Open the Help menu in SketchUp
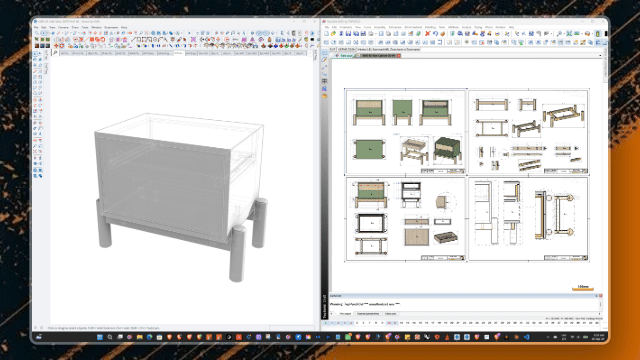This screenshot has width=640, height=360. 124,27
